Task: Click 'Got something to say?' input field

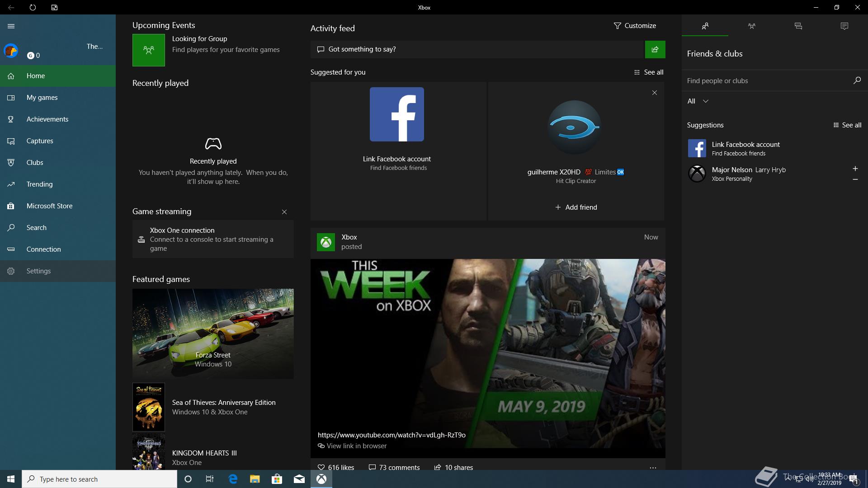Action: 477,49
